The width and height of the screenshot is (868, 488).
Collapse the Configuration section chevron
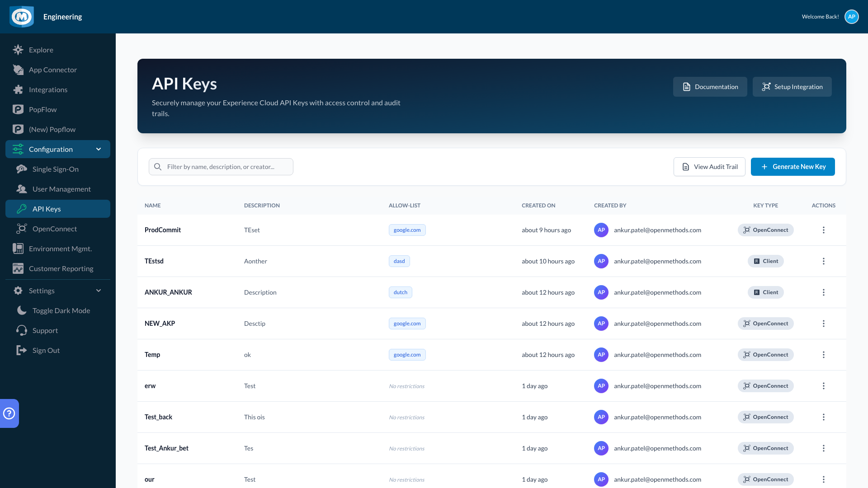99,149
